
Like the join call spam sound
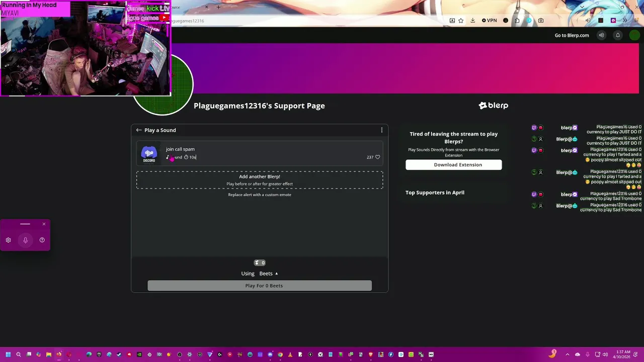coord(378,157)
